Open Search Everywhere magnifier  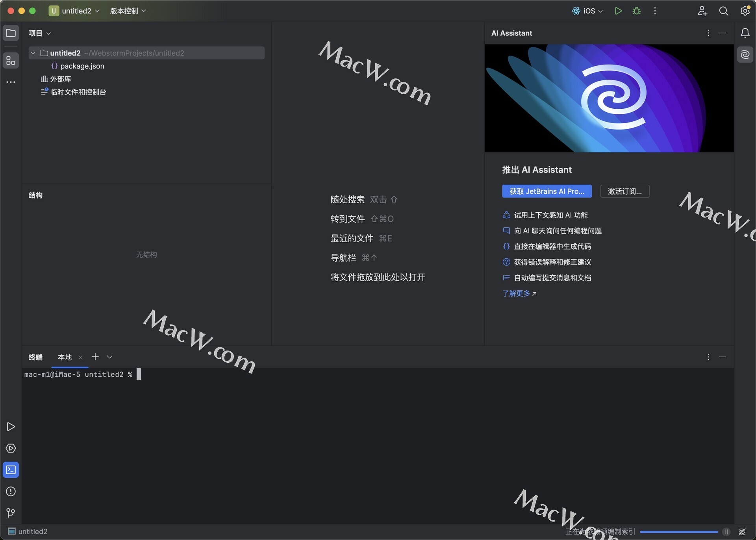(x=723, y=11)
